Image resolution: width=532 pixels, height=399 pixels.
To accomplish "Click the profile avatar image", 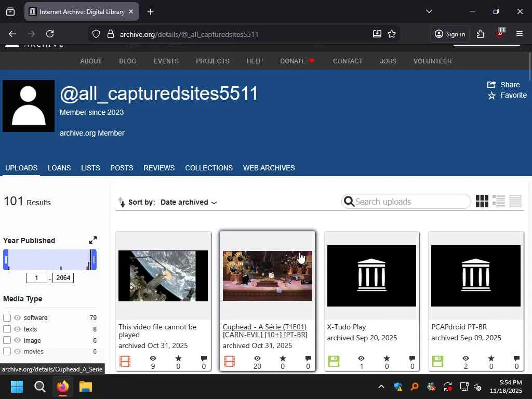I will click(29, 106).
